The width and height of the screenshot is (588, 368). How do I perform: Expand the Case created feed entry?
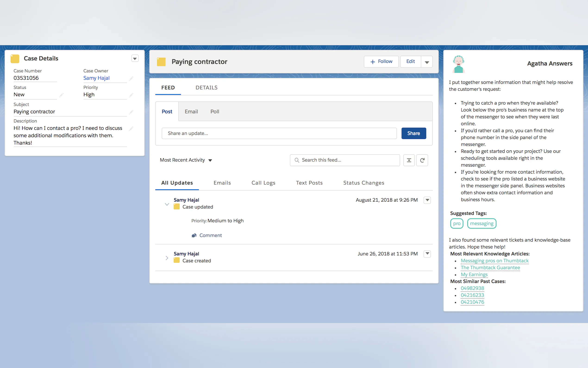(167, 258)
